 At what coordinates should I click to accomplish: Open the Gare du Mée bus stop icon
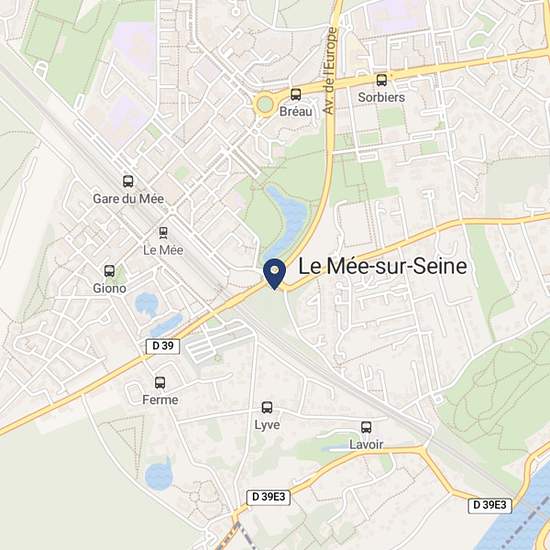pos(128,181)
